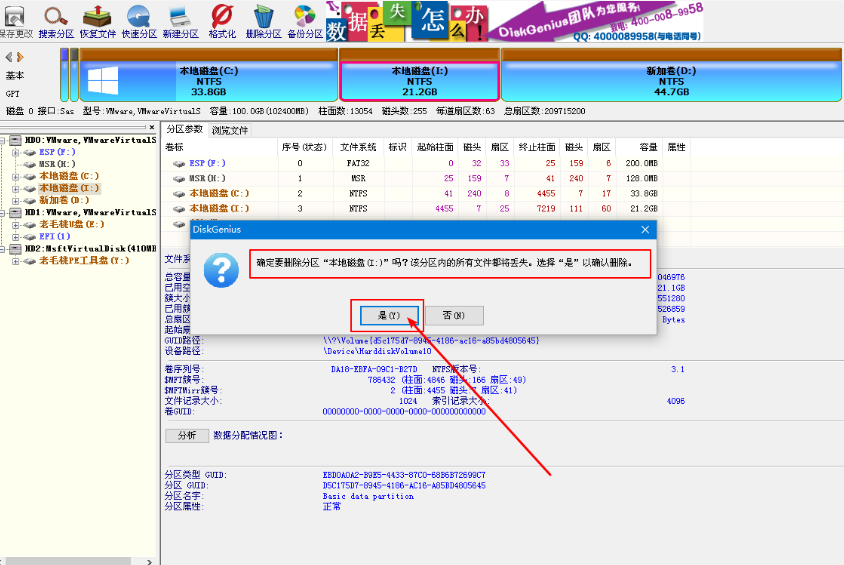Select 新加卷(D:) in the disk tree
The image size is (844, 565).
[64, 200]
